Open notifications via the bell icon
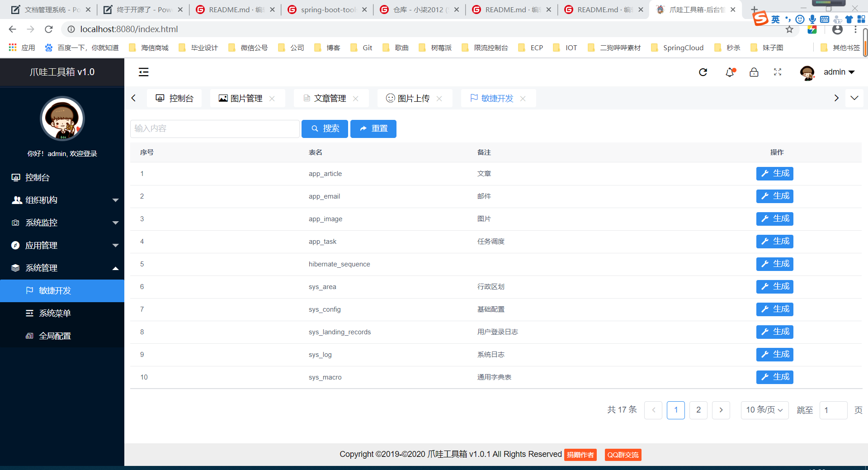 coord(730,72)
